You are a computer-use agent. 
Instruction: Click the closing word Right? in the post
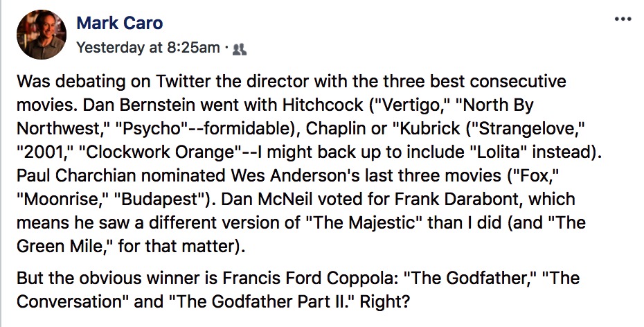(385, 302)
